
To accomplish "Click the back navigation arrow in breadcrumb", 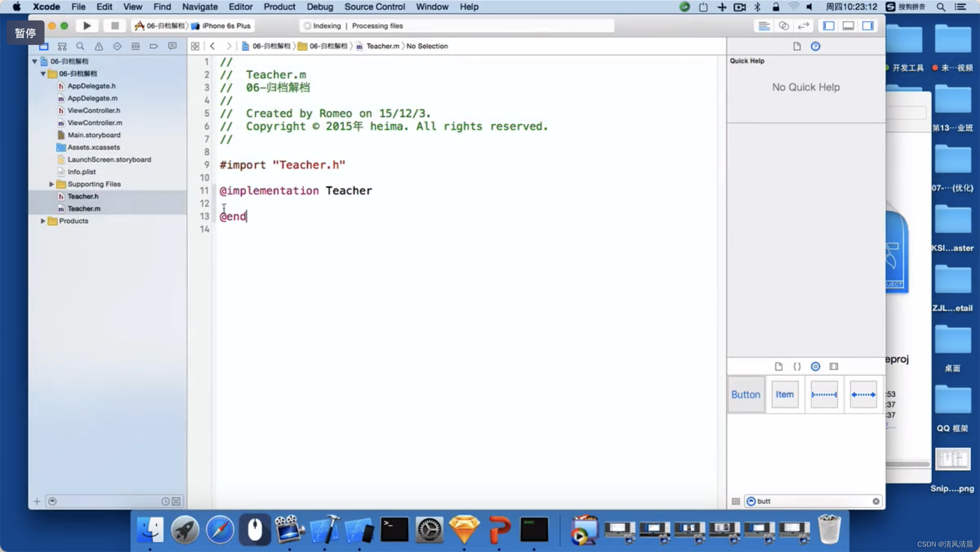I will (x=213, y=45).
